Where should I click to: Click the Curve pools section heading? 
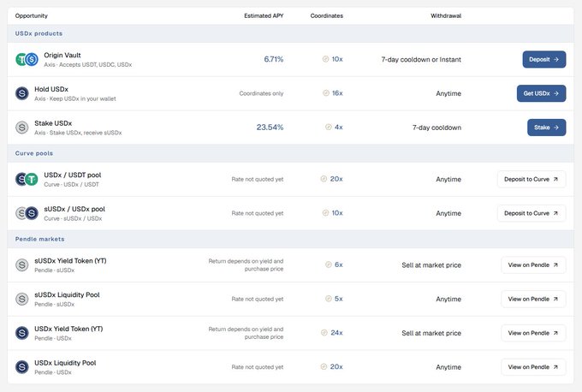click(33, 153)
